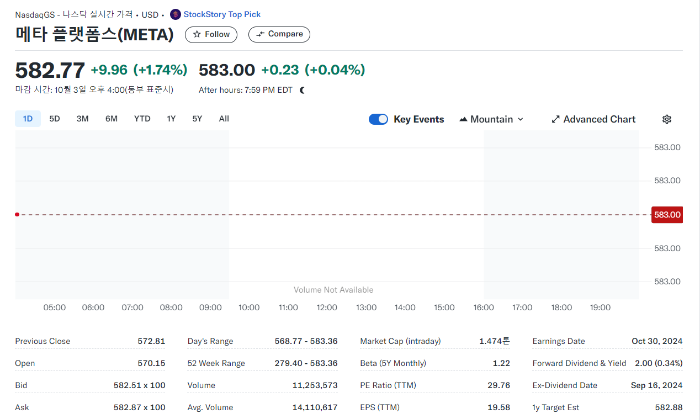Open the Mountain chart type dropdown
The height and width of the screenshot is (420, 700).
pyautogui.click(x=492, y=119)
